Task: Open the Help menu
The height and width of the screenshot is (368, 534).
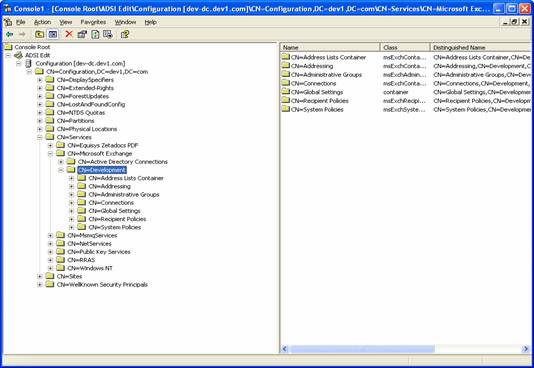Action: tap(150, 22)
